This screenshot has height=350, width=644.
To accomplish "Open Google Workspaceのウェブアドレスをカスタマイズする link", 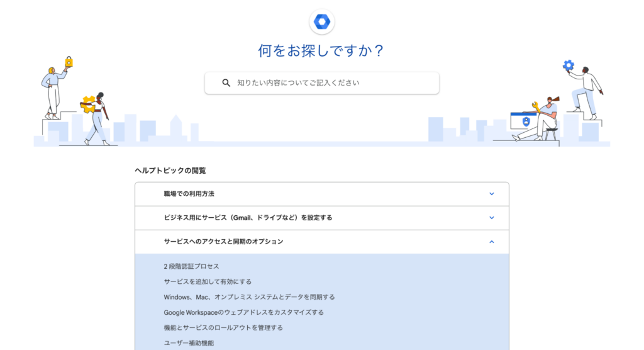I will point(243,312).
